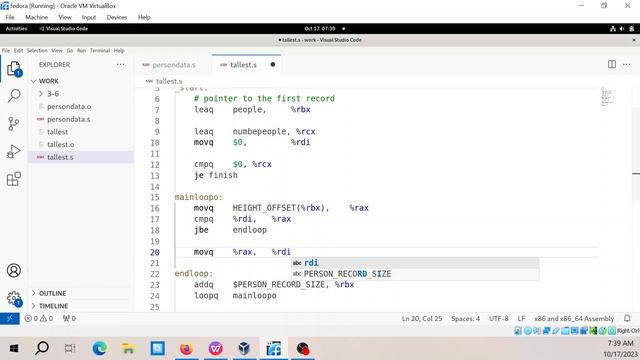
Task: Open Windows clock showing 7:39 AM
Action: [620, 344]
